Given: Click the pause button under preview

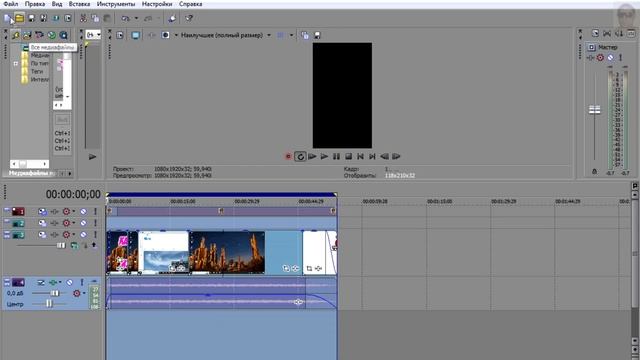Looking at the screenshot, I should coord(336,156).
